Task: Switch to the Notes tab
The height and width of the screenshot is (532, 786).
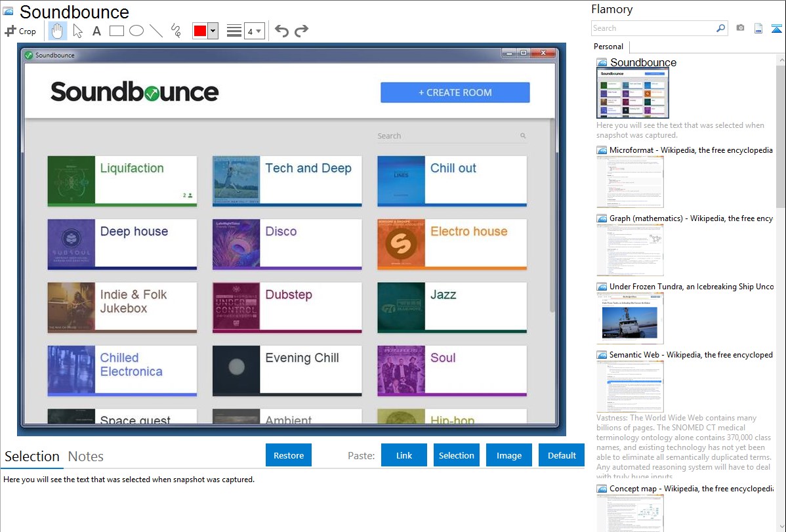Action: [86, 457]
